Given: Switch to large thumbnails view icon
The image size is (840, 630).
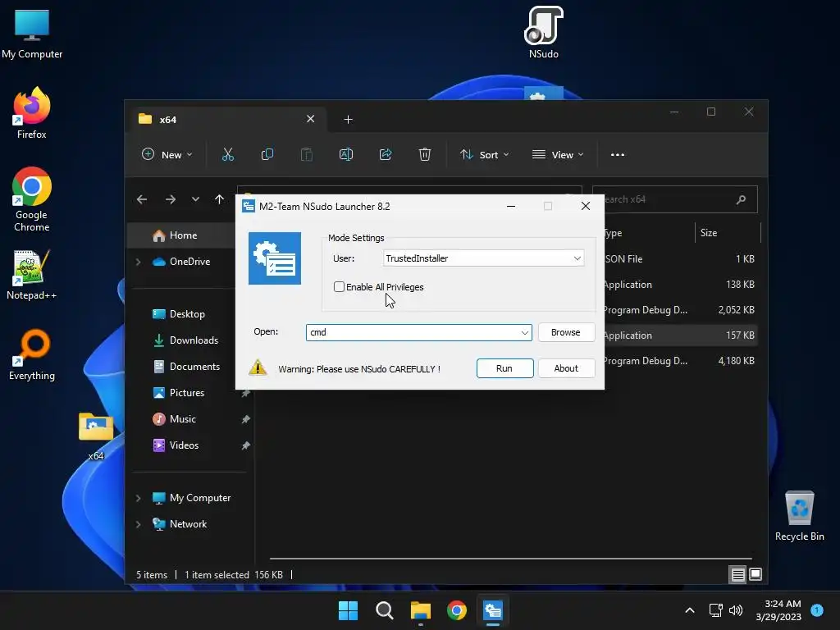Looking at the screenshot, I should [x=756, y=575].
